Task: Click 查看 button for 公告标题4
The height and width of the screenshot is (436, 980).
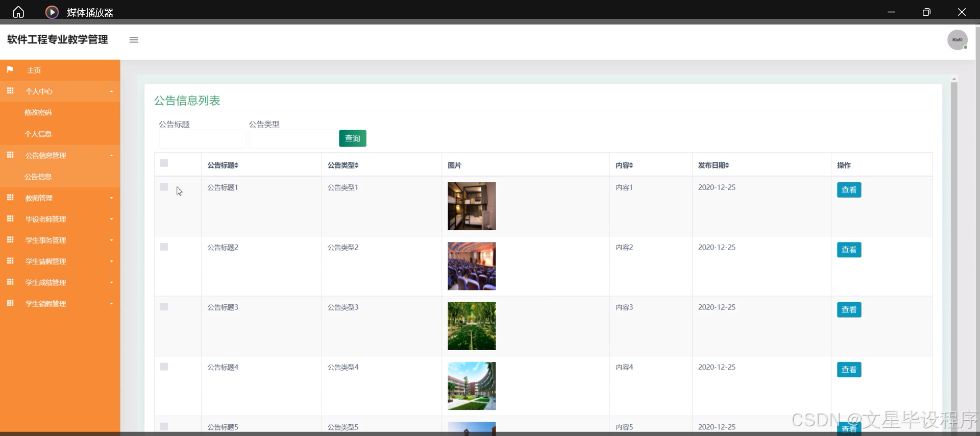Action: (849, 370)
